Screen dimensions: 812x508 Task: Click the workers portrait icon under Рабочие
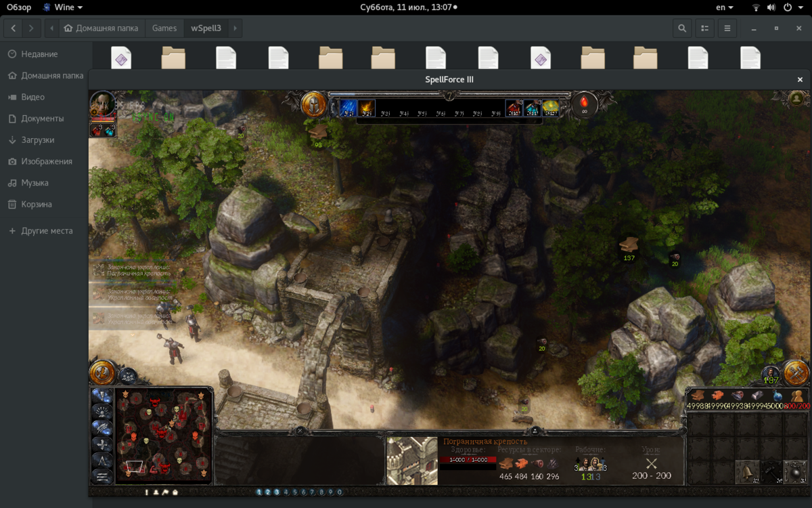tap(591, 464)
